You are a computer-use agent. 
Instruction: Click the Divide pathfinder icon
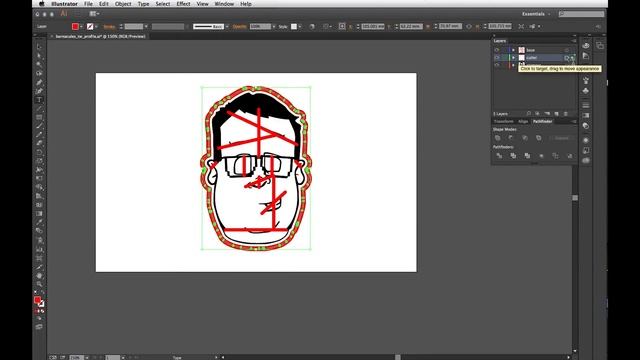(499, 156)
